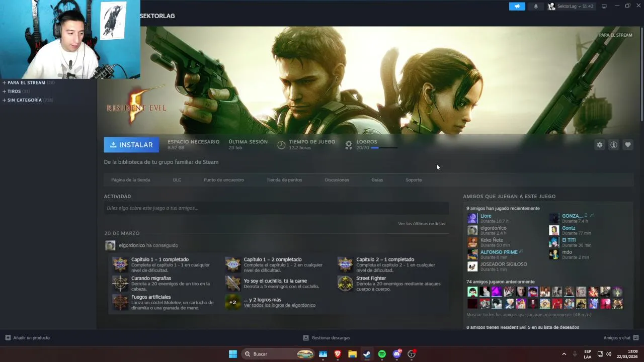
Task: Open OBS Studio from taskbar
Action: pos(412,354)
